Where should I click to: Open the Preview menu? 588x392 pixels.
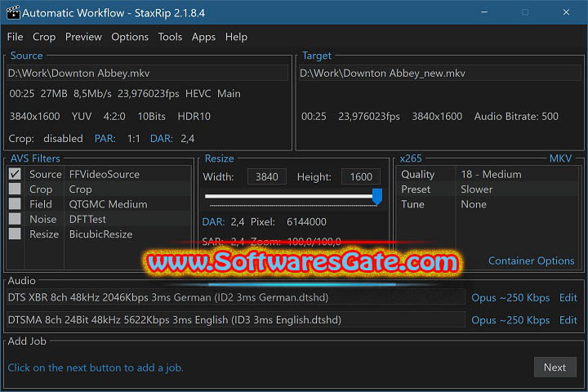(x=83, y=37)
